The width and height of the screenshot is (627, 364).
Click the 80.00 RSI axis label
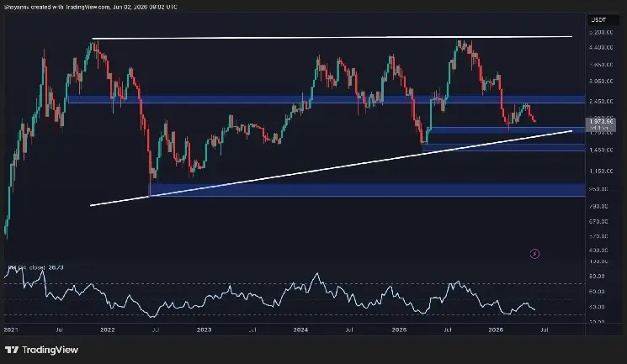597,276
